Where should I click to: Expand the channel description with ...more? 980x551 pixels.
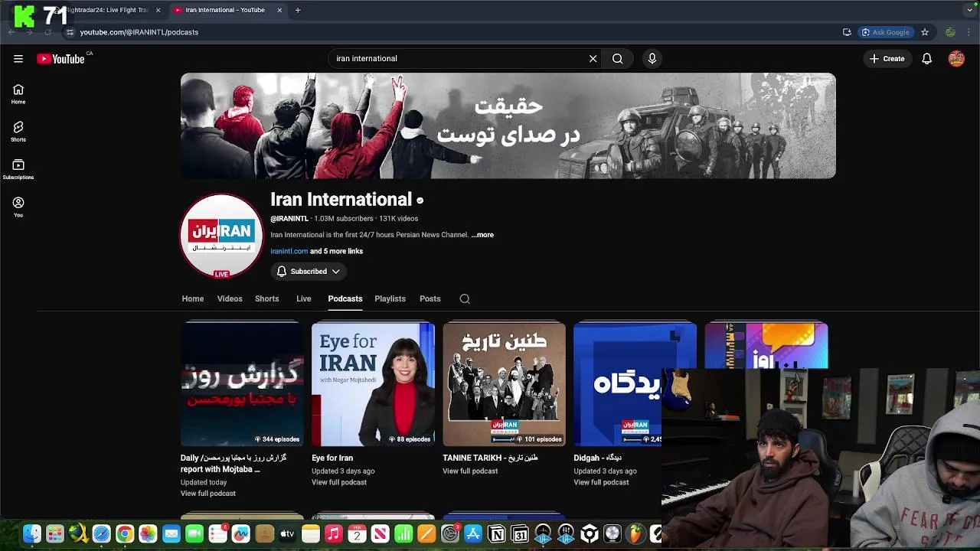[x=482, y=235]
